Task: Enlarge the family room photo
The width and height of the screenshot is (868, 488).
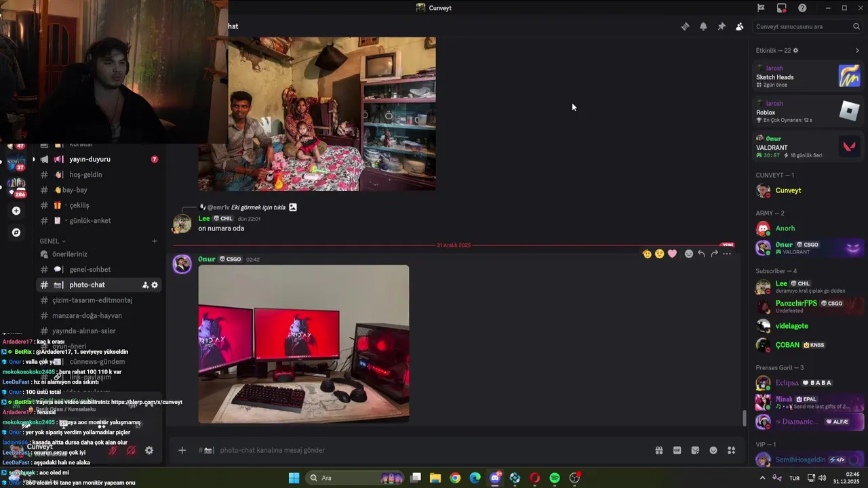Action: click(317, 114)
